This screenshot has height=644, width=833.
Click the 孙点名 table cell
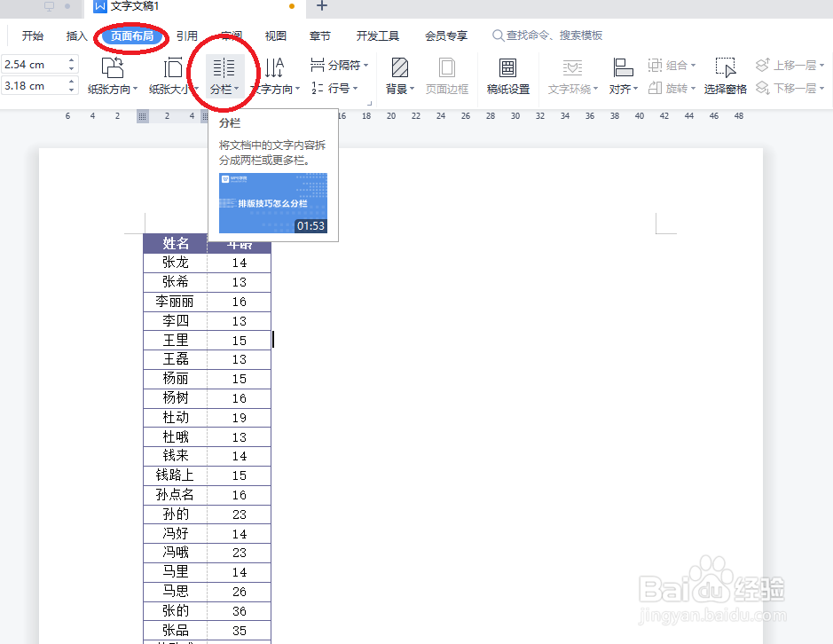coord(176,495)
